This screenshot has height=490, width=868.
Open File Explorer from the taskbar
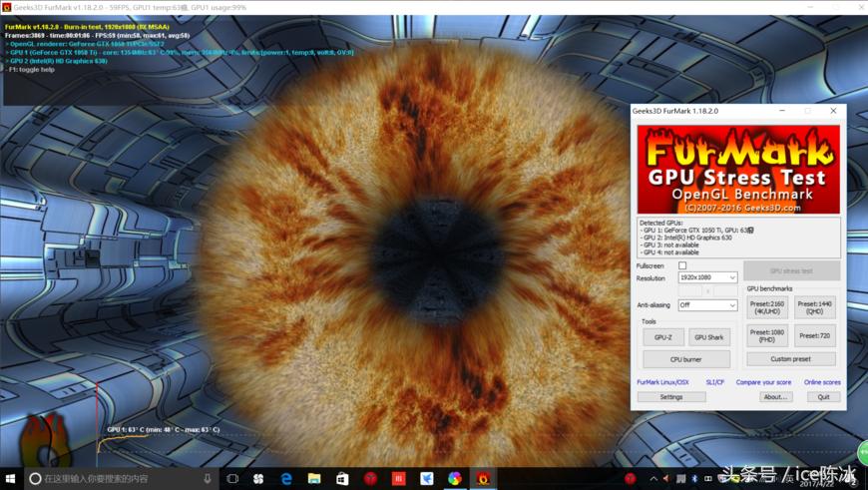point(314,479)
